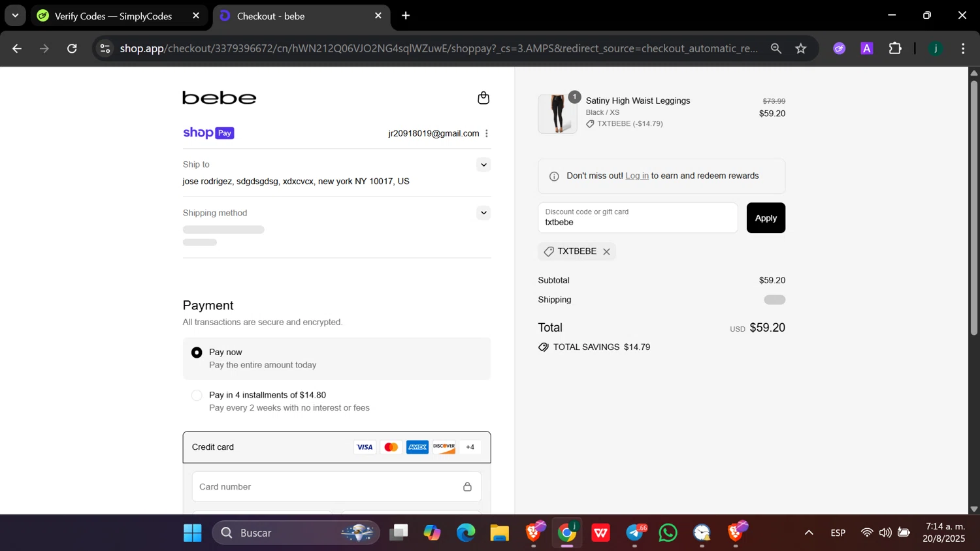Open the Windows Start menu

coord(193,533)
